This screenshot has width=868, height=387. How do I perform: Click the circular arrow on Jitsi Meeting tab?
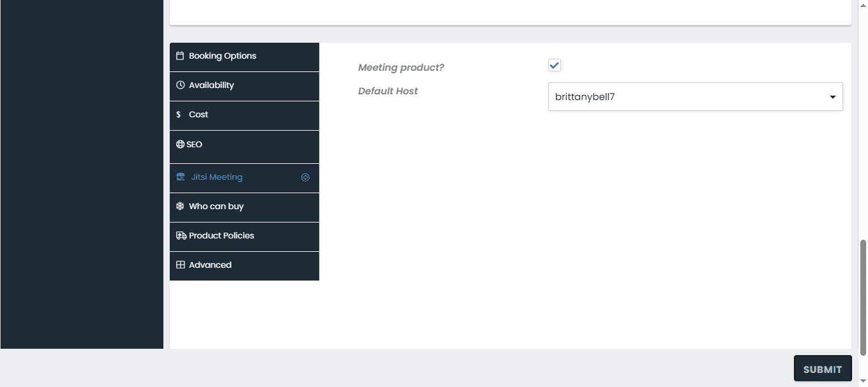tap(305, 178)
